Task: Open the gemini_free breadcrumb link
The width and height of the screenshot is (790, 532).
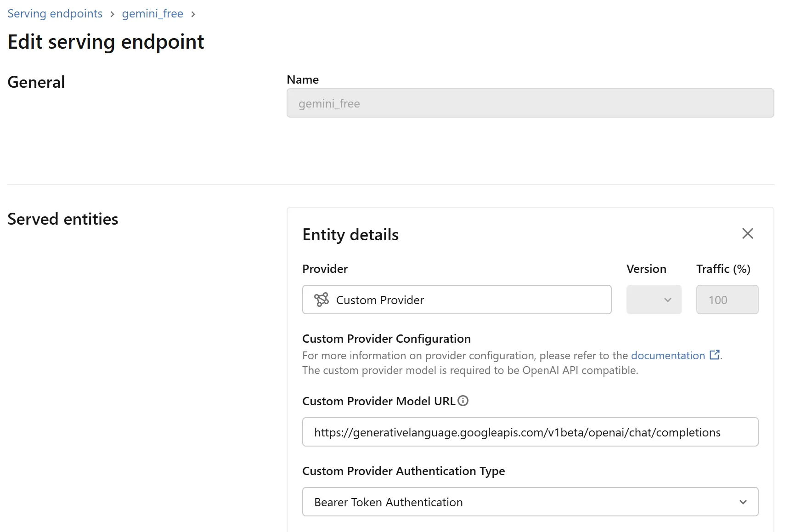Action: [x=152, y=14]
